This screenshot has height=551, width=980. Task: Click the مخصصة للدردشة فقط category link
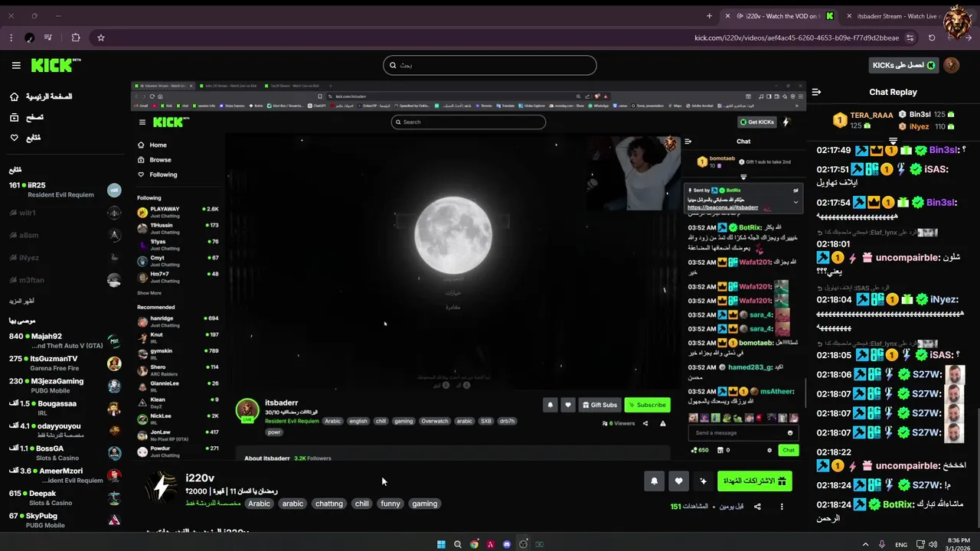213,504
